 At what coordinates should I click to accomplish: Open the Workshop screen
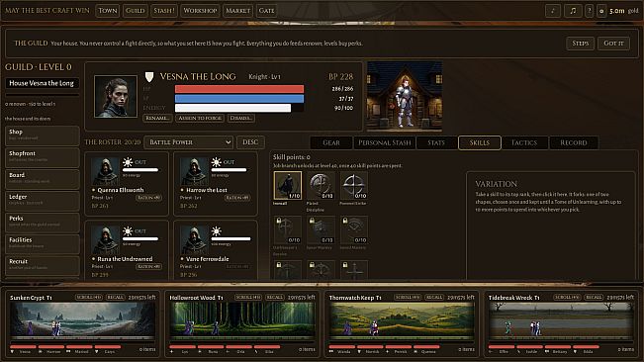click(x=200, y=11)
